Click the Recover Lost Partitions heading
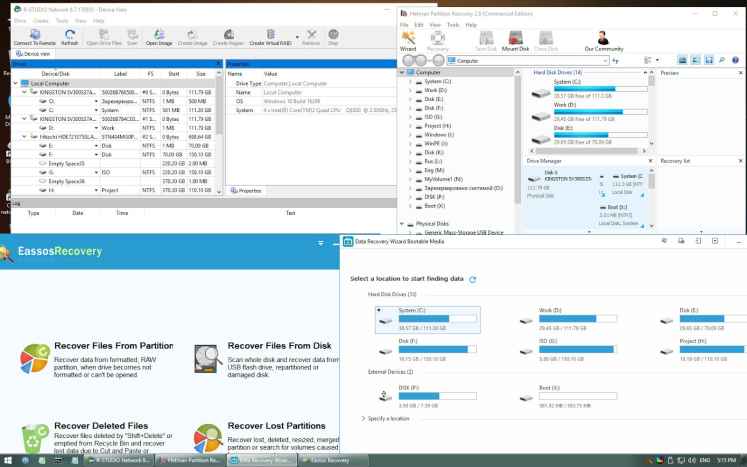 pos(276,425)
